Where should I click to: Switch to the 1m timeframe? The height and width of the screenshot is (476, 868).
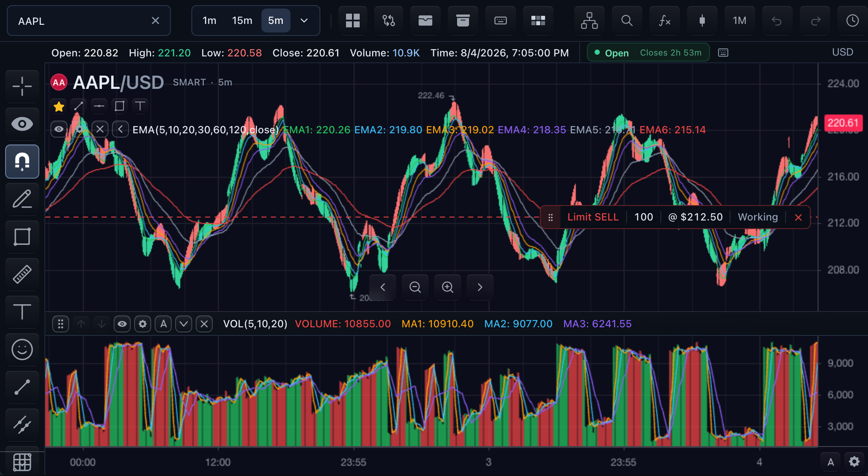209,21
